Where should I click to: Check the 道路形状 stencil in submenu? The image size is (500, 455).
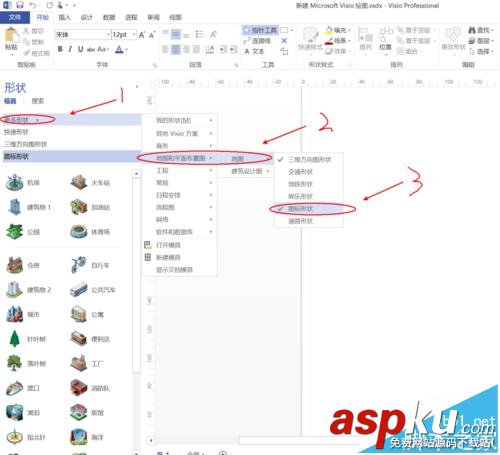[x=309, y=221]
